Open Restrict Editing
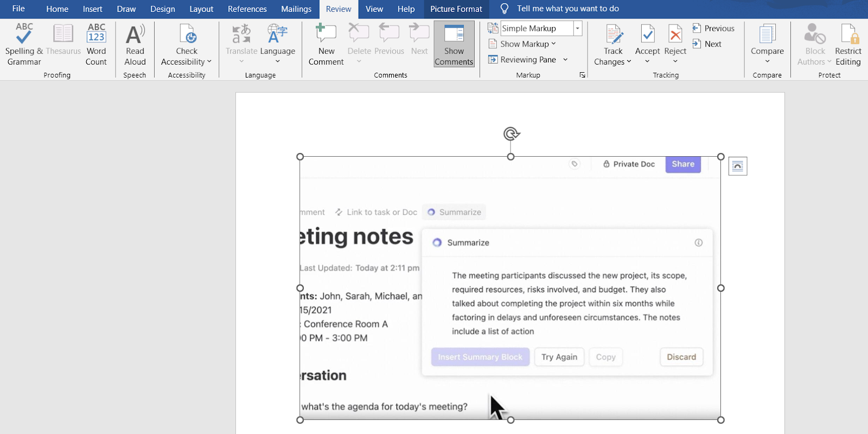This screenshot has height=434, width=868. [x=848, y=44]
